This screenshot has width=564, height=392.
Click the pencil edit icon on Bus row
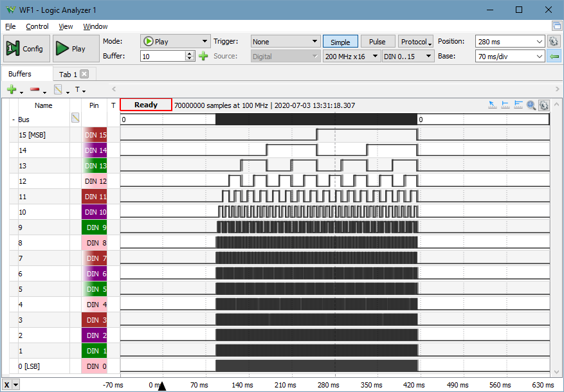point(75,118)
